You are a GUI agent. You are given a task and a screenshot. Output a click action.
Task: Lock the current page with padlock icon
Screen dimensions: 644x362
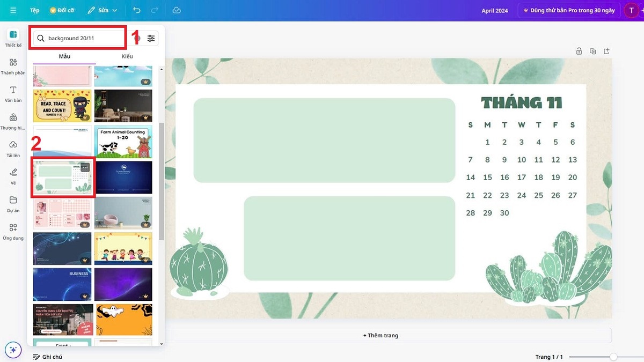579,50
